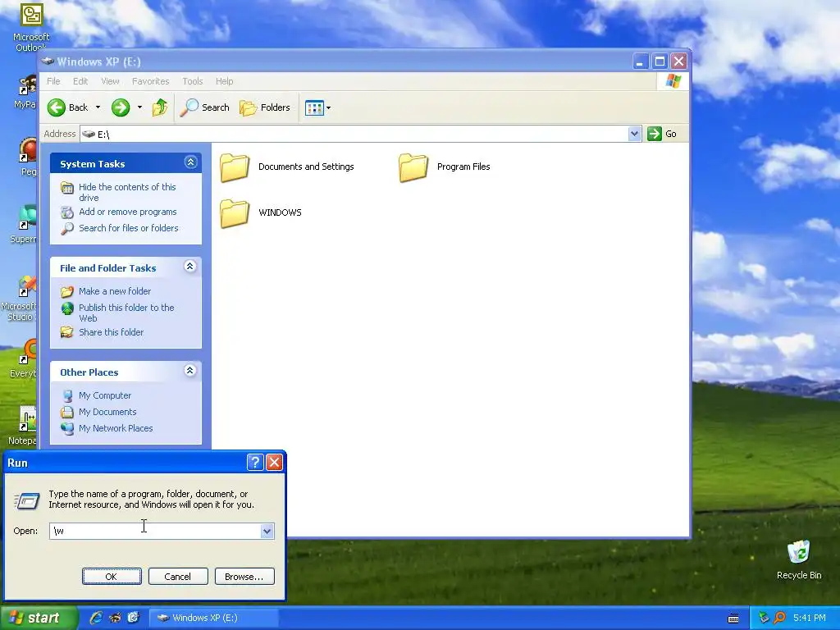Expand the Run dialog Open dropdown
Image resolution: width=840 pixels, height=630 pixels.
coord(267,531)
